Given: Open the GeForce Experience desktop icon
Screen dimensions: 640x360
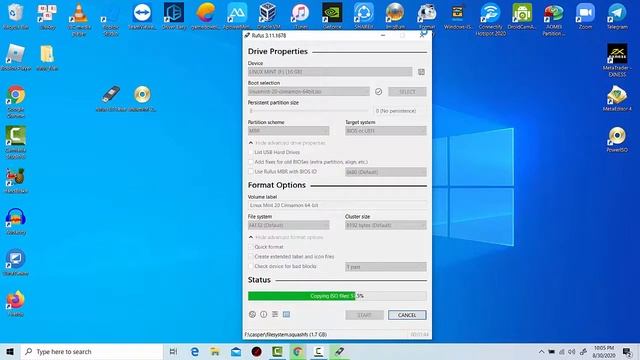Looking at the screenshot, I should point(332,16).
